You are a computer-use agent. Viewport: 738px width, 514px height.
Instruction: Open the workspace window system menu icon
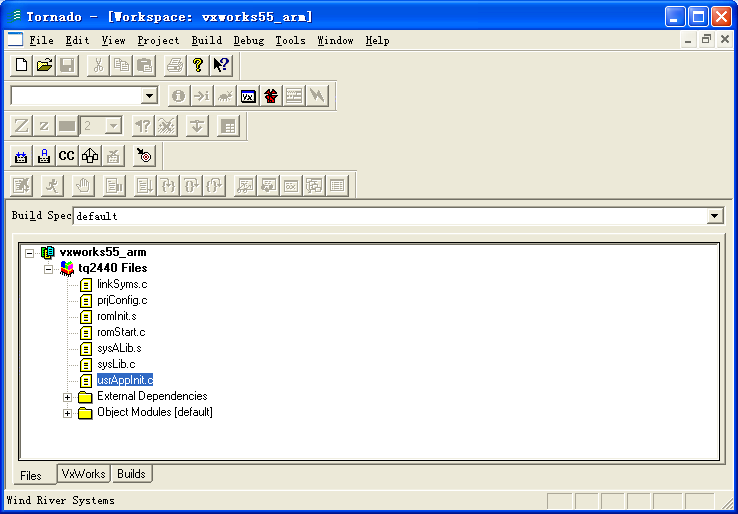pyautogui.click(x=15, y=40)
